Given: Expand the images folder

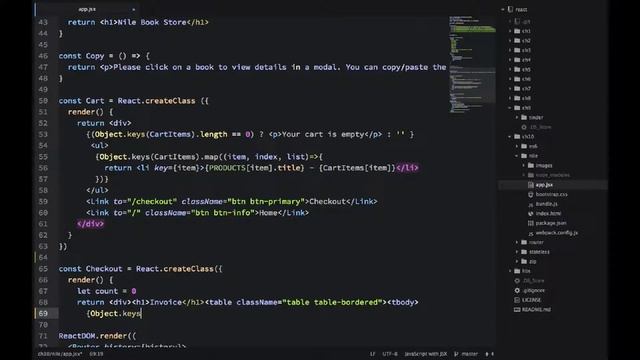Looking at the screenshot, I should point(524,165).
